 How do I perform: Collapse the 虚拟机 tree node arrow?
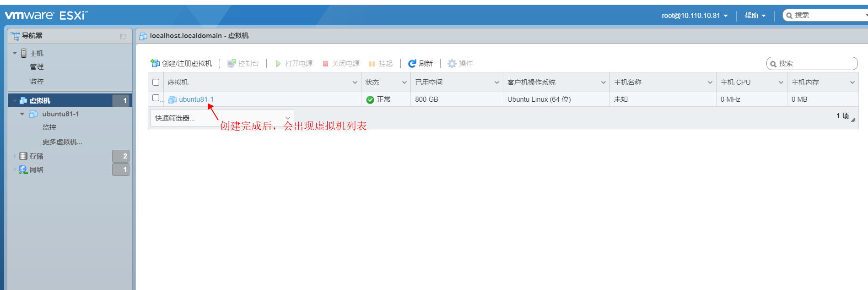(x=15, y=100)
